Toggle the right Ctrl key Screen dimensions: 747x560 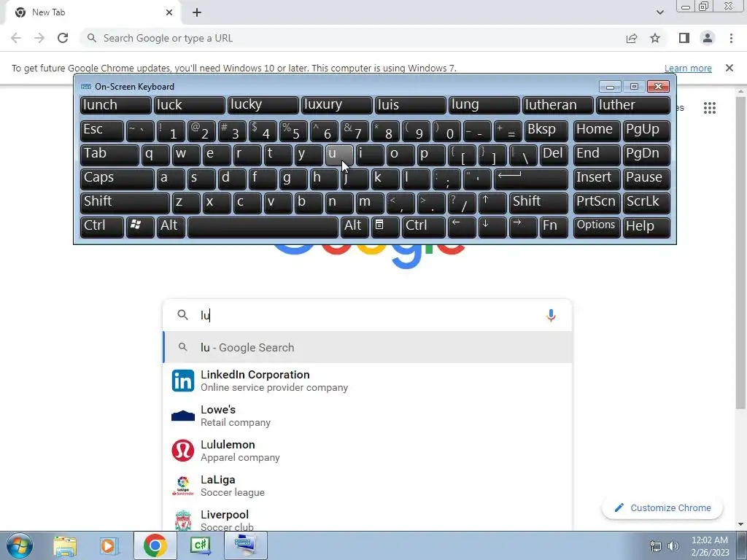pos(424,227)
